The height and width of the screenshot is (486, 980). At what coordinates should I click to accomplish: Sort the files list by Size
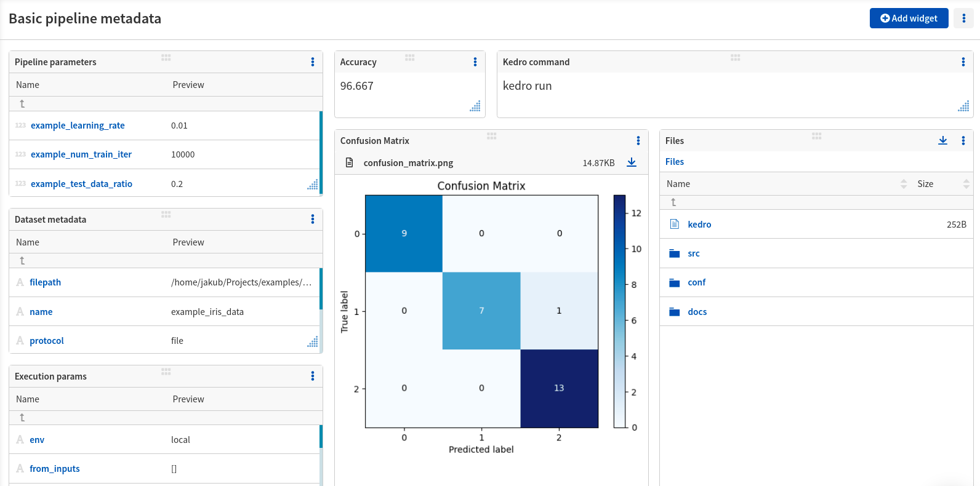tap(966, 184)
